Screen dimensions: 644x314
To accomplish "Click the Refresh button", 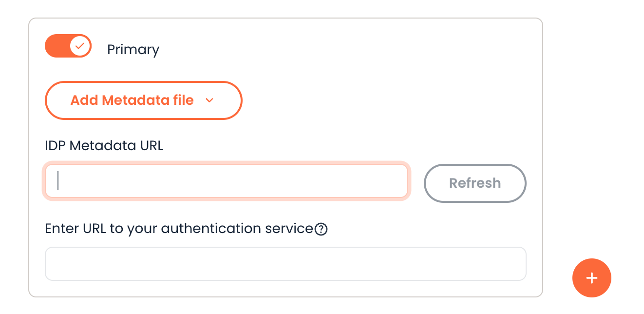I will 475,183.
